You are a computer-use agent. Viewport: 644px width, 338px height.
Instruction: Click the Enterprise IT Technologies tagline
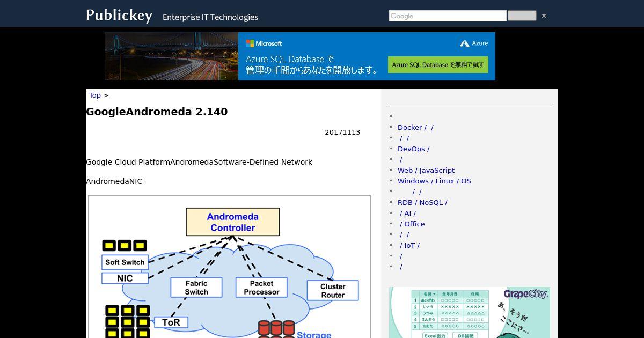[x=210, y=17]
